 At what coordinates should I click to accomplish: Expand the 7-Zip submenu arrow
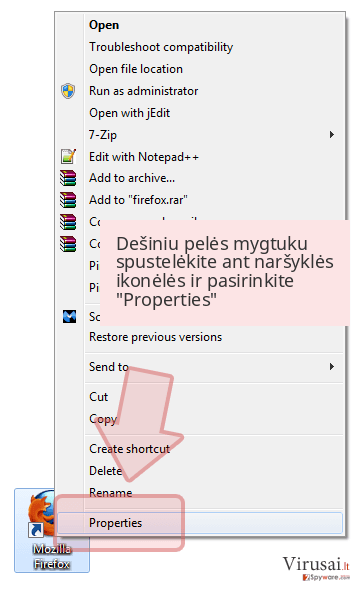click(x=332, y=134)
